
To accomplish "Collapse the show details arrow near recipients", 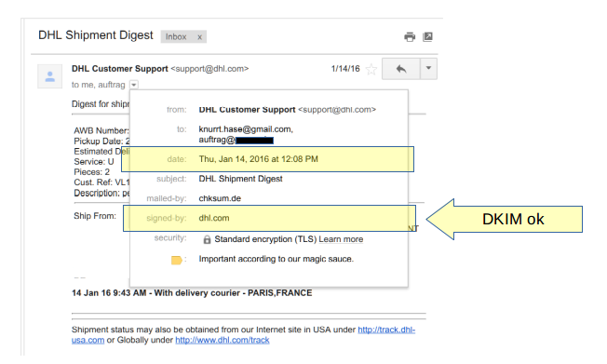I will 134,85.
